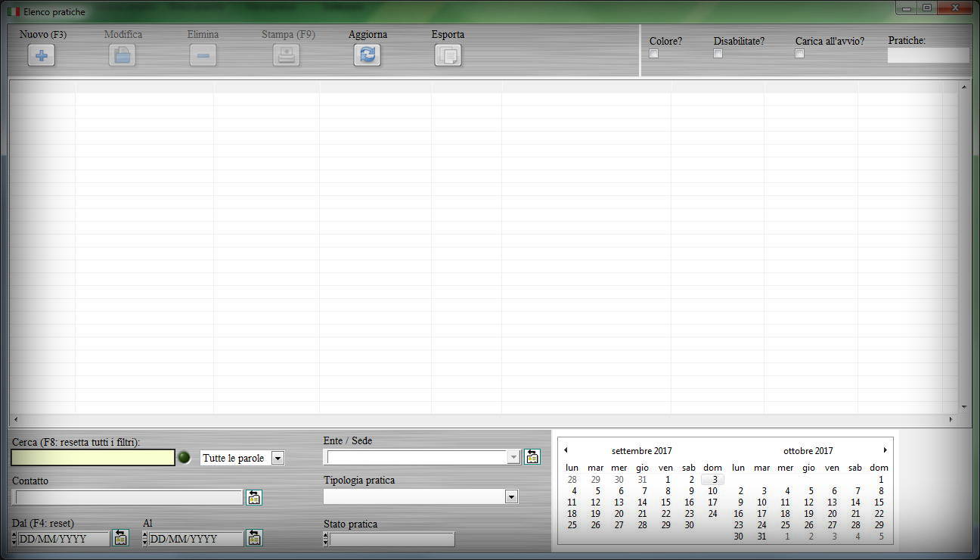Select 30 in settembre 2017

pos(689,524)
